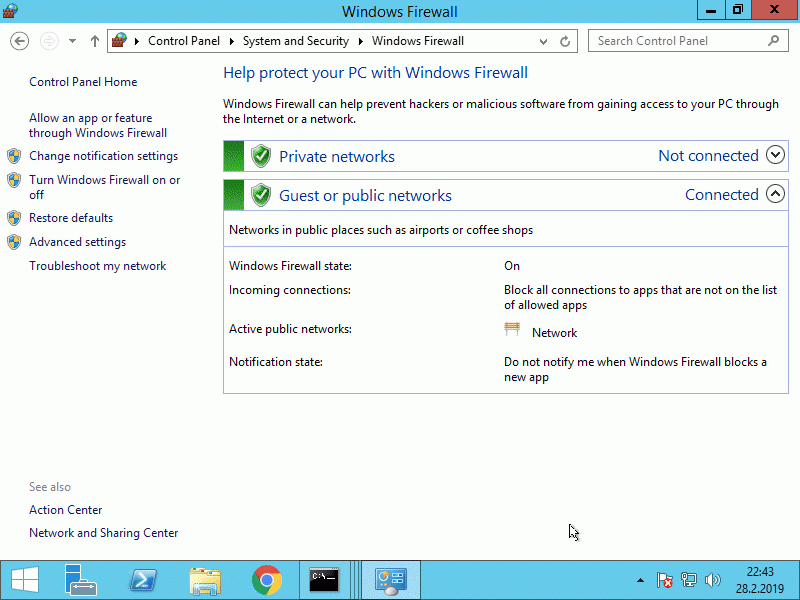Go back with the Back arrow button
This screenshot has height=600, width=800.
pyautogui.click(x=19, y=41)
